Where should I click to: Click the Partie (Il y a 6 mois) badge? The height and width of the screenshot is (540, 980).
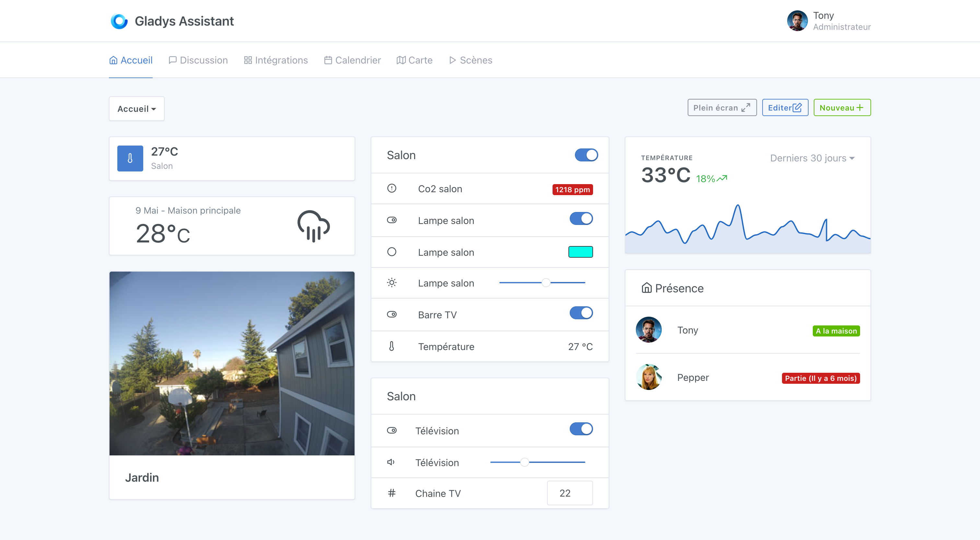pyautogui.click(x=821, y=378)
